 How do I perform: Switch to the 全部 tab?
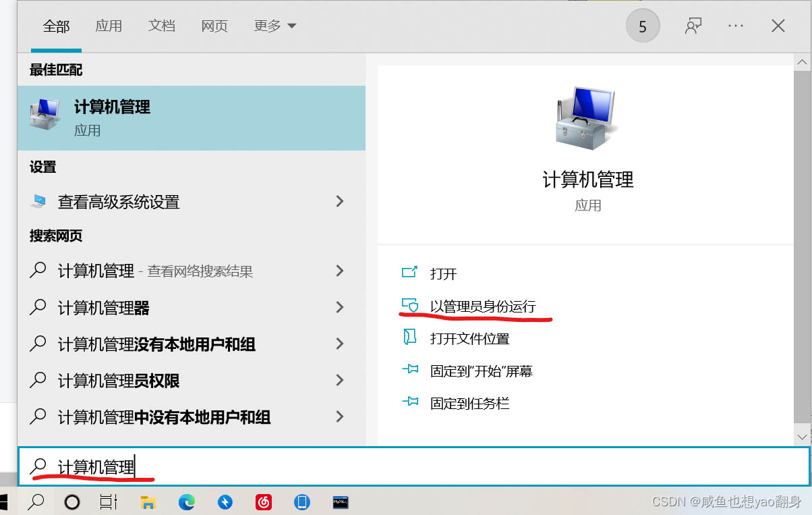coord(57,26)
